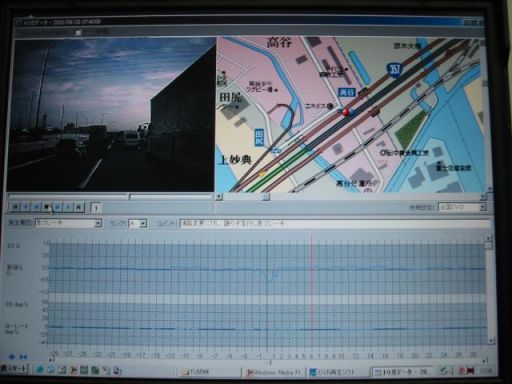This screenshot has height=384, width=512.
Task: Click the map's horizontal scrollbar left arrow
Action: tap(219, 197)
